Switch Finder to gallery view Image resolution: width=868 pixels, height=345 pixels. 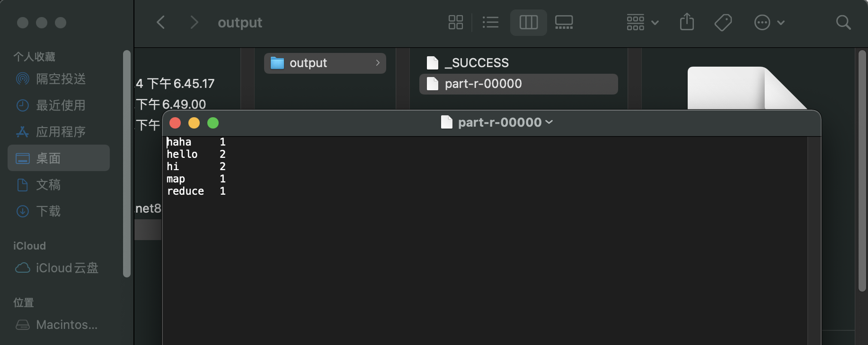(564, 22)
